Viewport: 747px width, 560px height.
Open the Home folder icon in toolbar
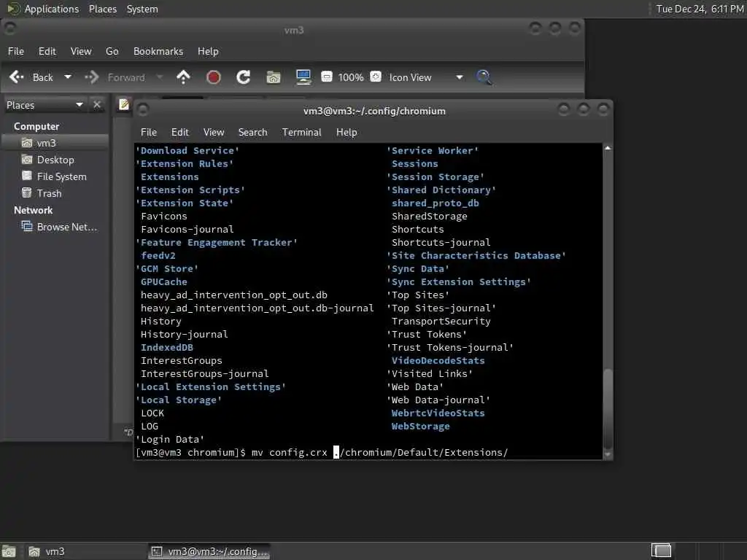click(x=274, y=77)
